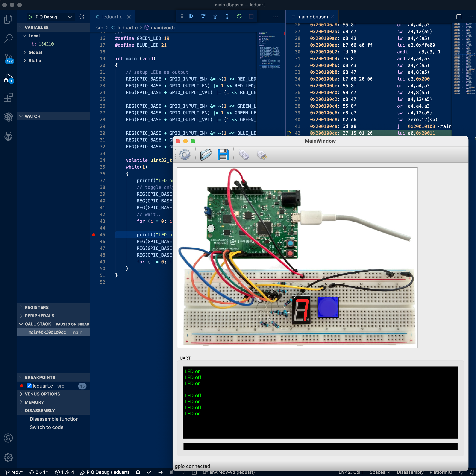Screen dimensions: 476x476
Task: Step into in the debug toolbar
Action: coord(215,16)
